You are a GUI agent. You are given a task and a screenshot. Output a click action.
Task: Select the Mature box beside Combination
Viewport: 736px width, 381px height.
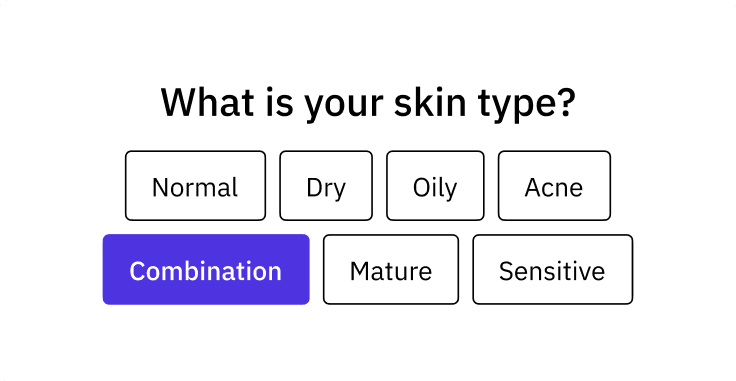391,269
